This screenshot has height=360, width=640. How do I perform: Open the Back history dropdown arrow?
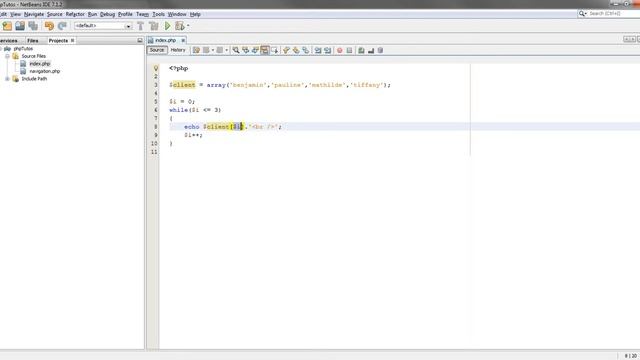(213, 50)
